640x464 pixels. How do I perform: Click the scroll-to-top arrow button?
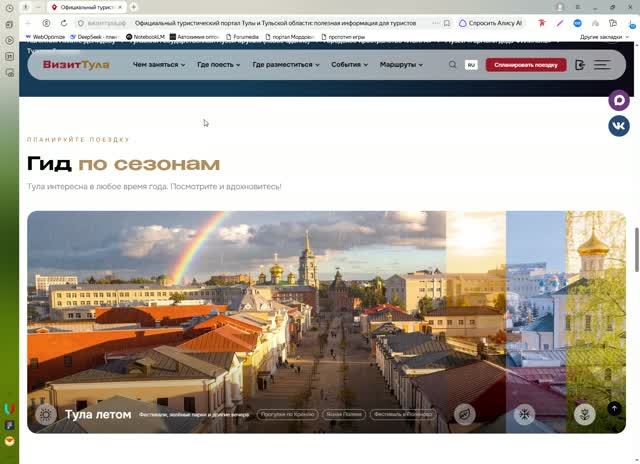(x=614, y=408)
